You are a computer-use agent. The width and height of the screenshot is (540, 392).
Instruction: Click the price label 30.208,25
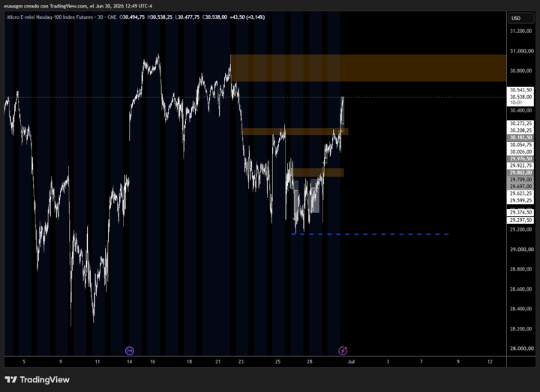(520, 130)
